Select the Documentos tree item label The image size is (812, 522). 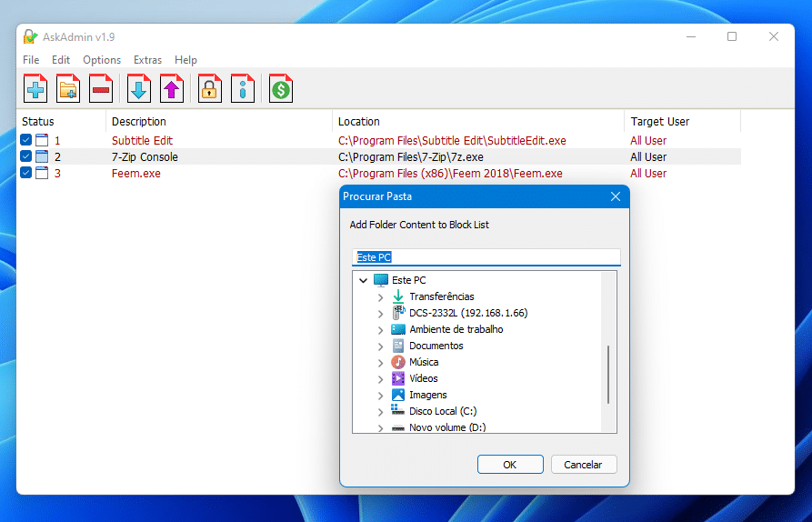[436, 346]
